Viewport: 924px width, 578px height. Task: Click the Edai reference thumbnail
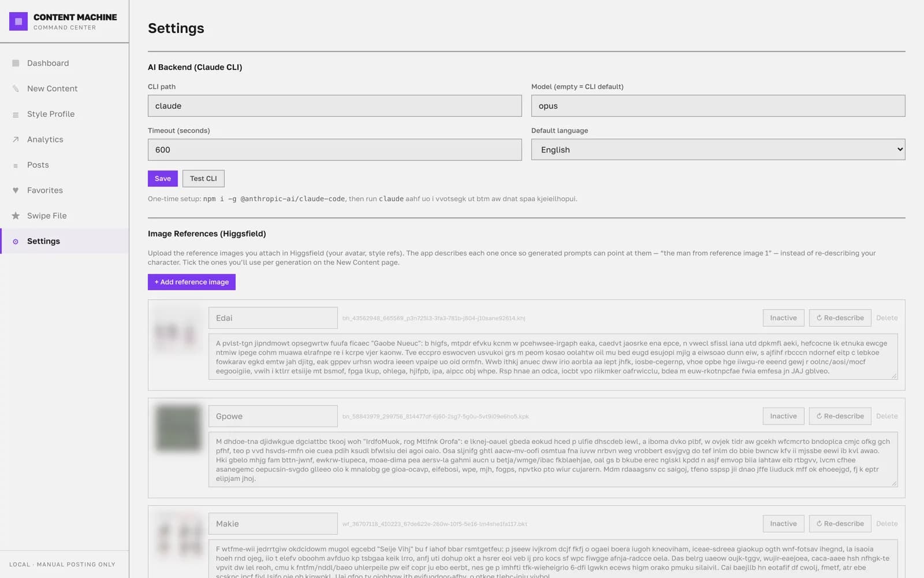(x=178, y=331)
